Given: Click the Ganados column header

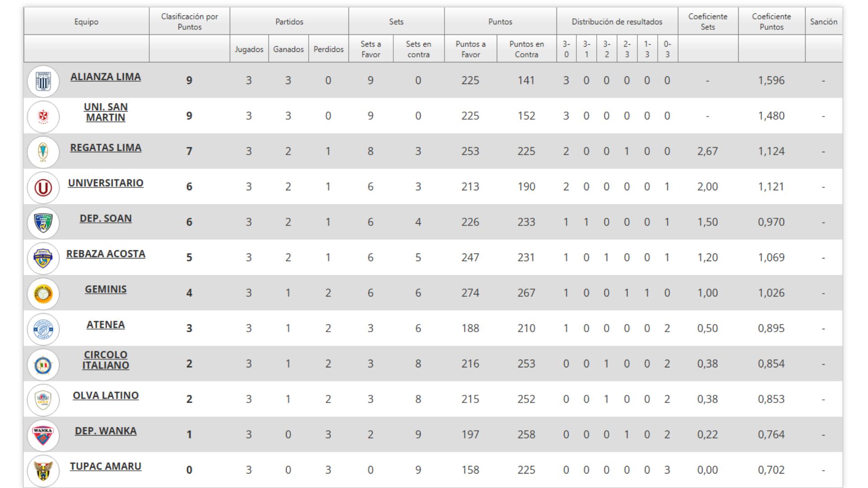Looking at the screenshot, I should point(288,49).
